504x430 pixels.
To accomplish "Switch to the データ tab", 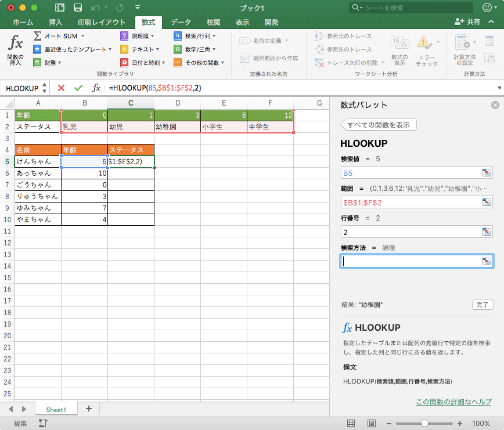I will (181, 22).
